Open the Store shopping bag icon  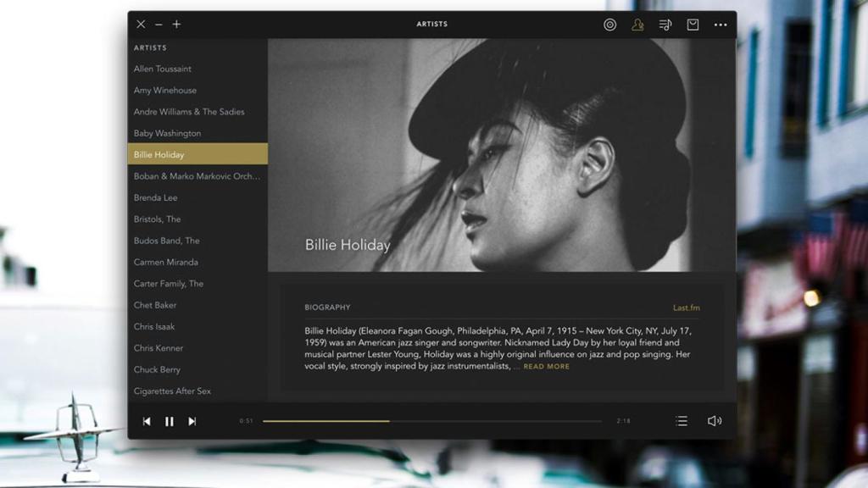(x=693, y=25)
